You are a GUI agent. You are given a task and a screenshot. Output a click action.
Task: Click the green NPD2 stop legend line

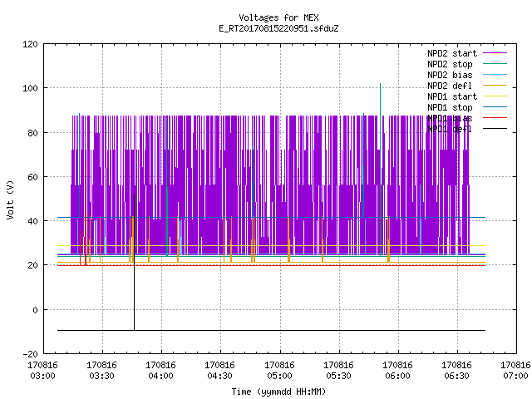click(x=495, y=64)
